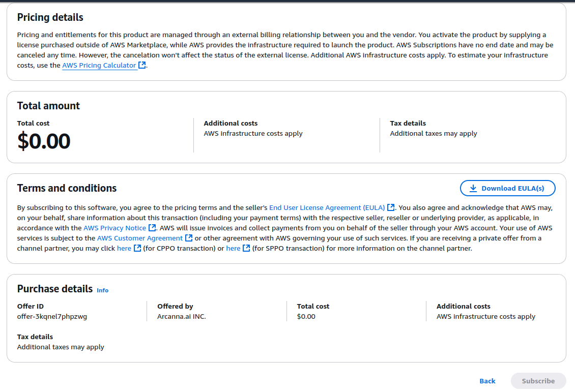The image size is (575, 392).
Task: Open the Info link beside Purchase details
Action: (x=103, y=290)
